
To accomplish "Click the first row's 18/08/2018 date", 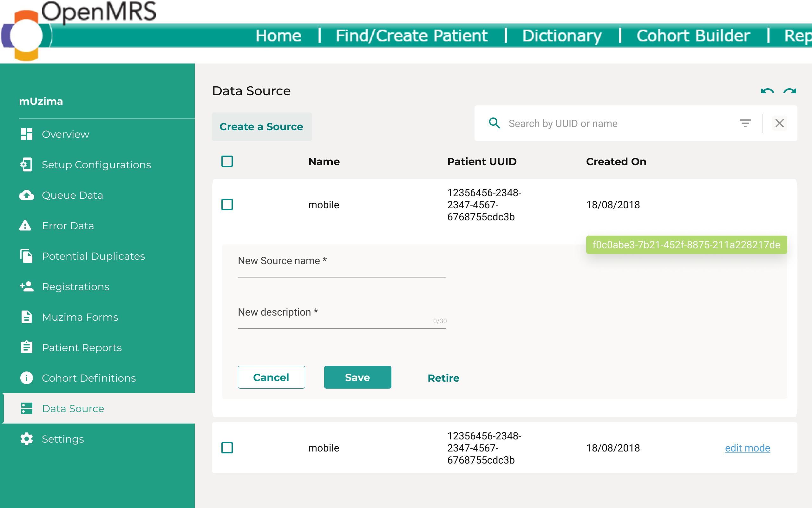I will click(613, 204).
